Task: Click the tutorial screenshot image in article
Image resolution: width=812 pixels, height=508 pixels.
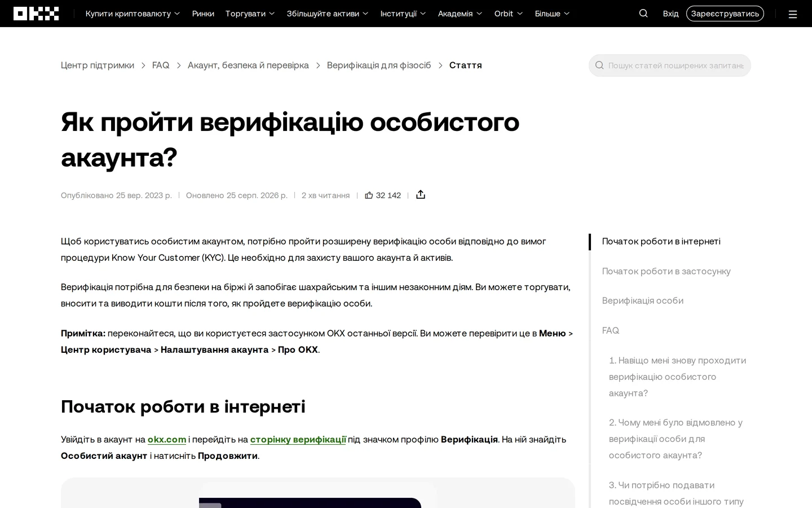Action: click(318, 493)
